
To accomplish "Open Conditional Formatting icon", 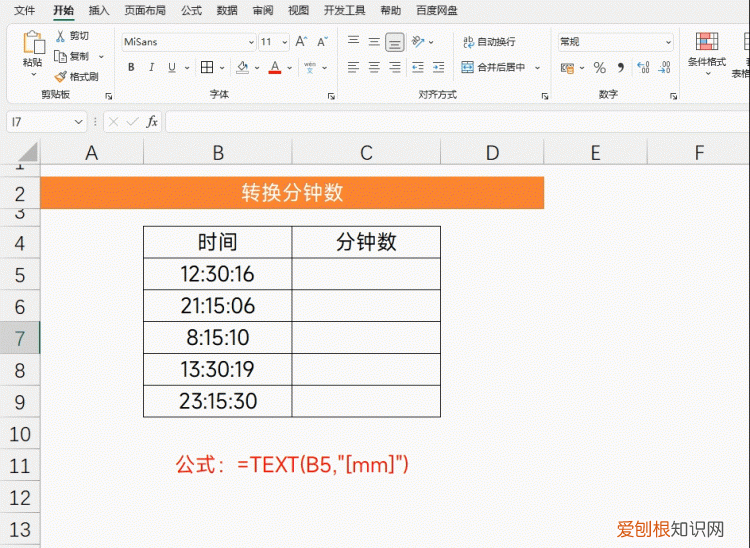I will [707, 42].
